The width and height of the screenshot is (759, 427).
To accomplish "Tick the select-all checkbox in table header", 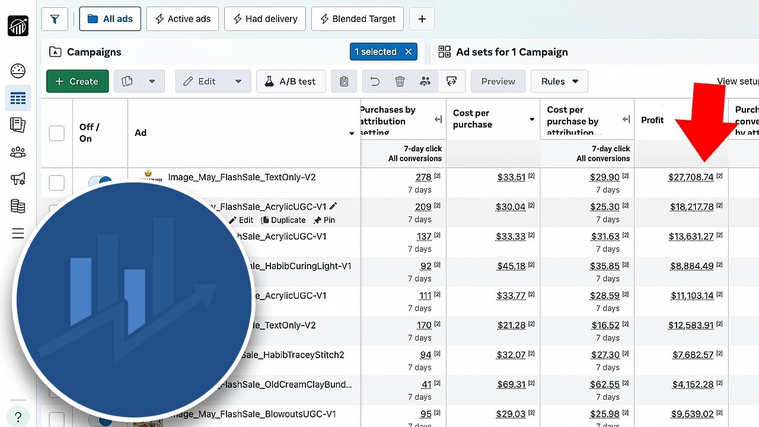I will (x=57, y=133).
